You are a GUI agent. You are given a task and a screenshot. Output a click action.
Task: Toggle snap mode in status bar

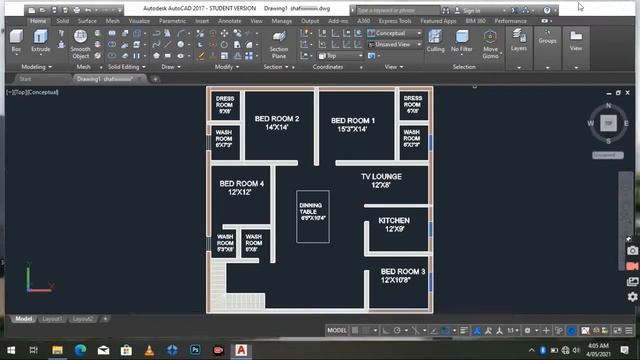[366, 330]
